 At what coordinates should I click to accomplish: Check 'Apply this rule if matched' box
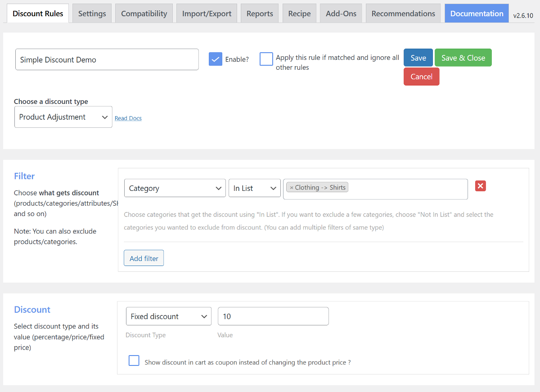click(x=266, y=59)
